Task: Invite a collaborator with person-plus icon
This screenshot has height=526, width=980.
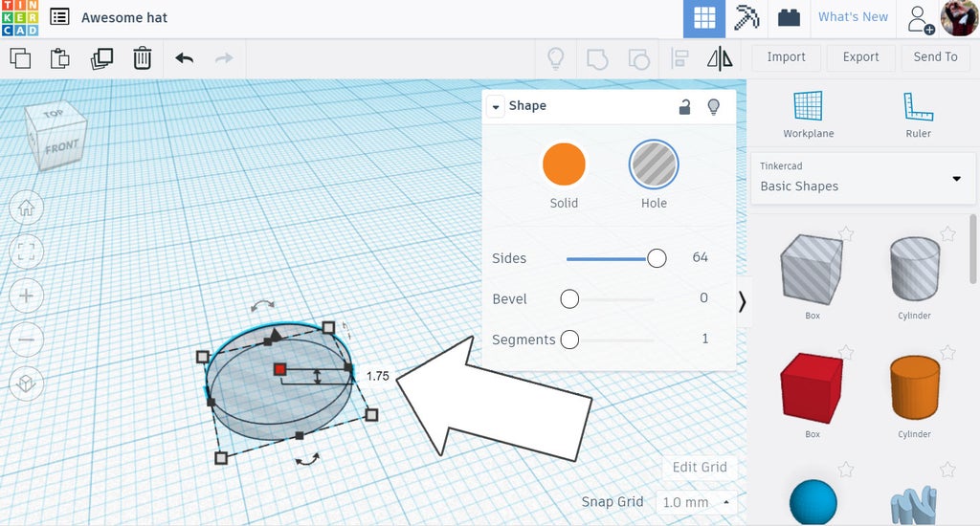Action: point(920,19)
